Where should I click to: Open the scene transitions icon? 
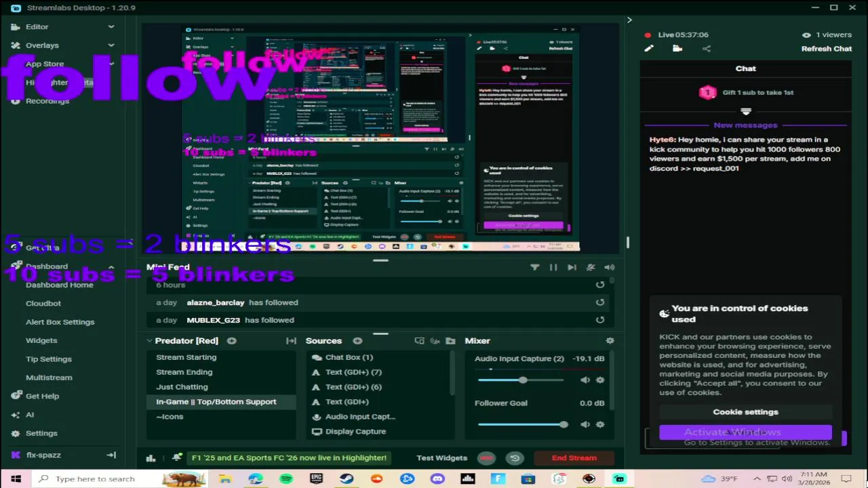(x=291, y=341)
